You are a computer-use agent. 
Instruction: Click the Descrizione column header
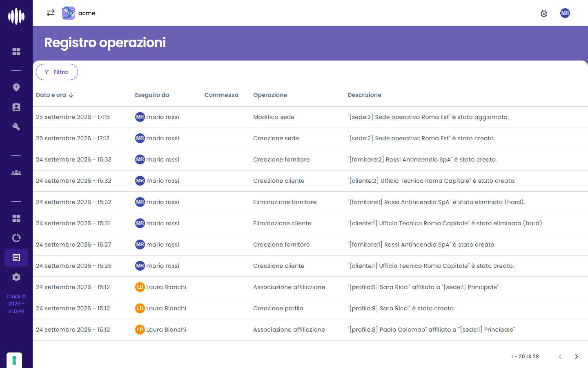point(364,95)
